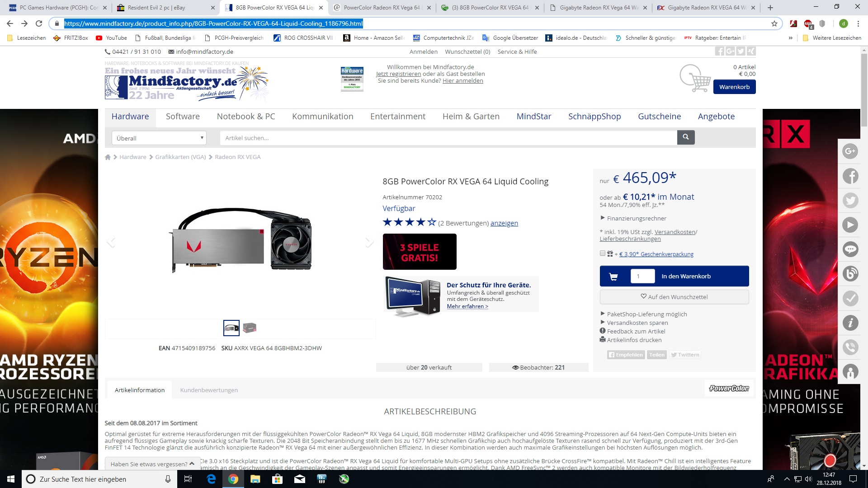Click the 'Artikel suchen...' search field
Viewport: 868px width, 488px height.
click(x=448, y=138)
